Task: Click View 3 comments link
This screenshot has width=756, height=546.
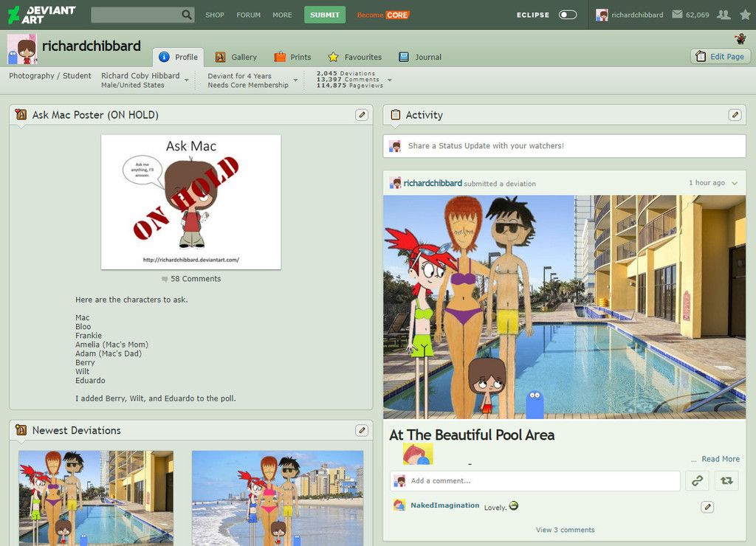Action: 565,530
